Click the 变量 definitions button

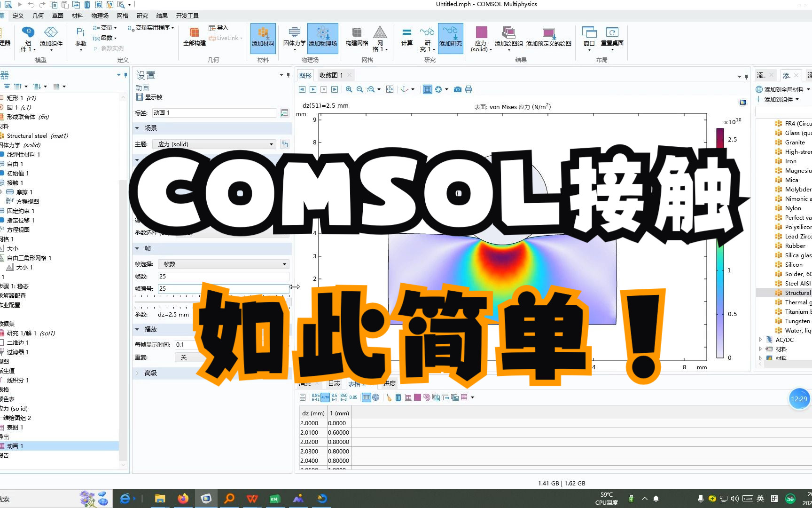(104, 28)
